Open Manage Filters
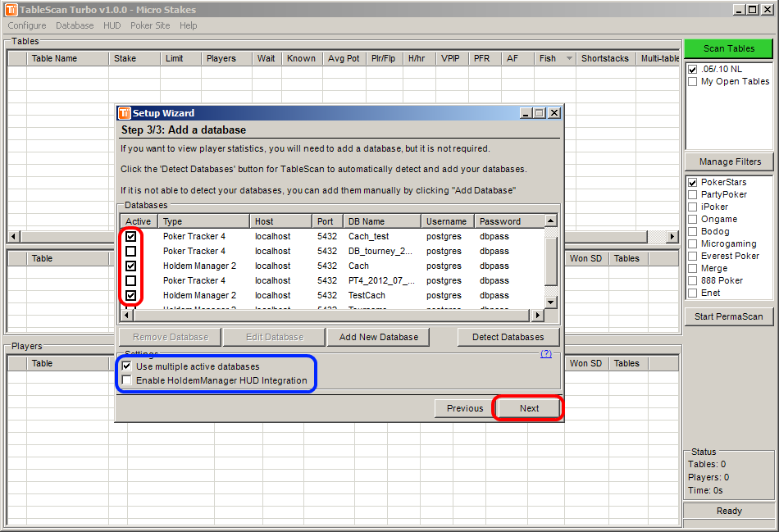The width and height of the screenshot is (779, 532). point(729,161)
